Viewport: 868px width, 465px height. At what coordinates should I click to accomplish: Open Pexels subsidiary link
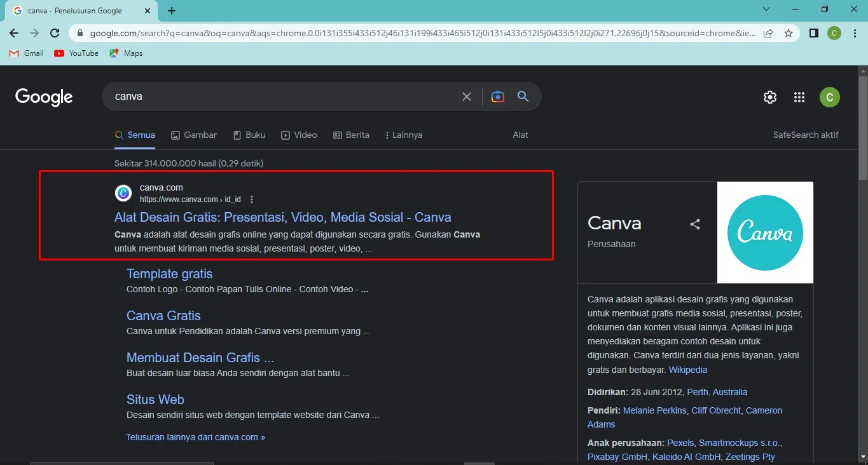[x=681, y=443]
